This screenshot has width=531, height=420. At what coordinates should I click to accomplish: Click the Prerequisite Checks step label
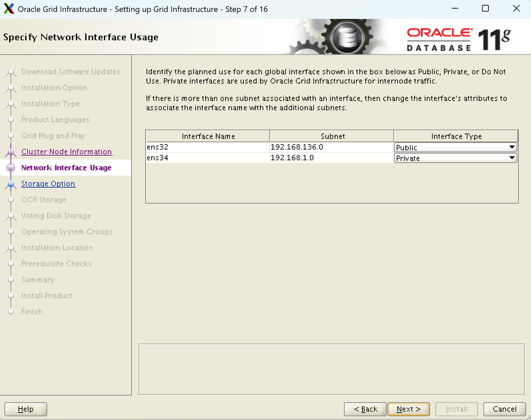[x=56, y=264]
